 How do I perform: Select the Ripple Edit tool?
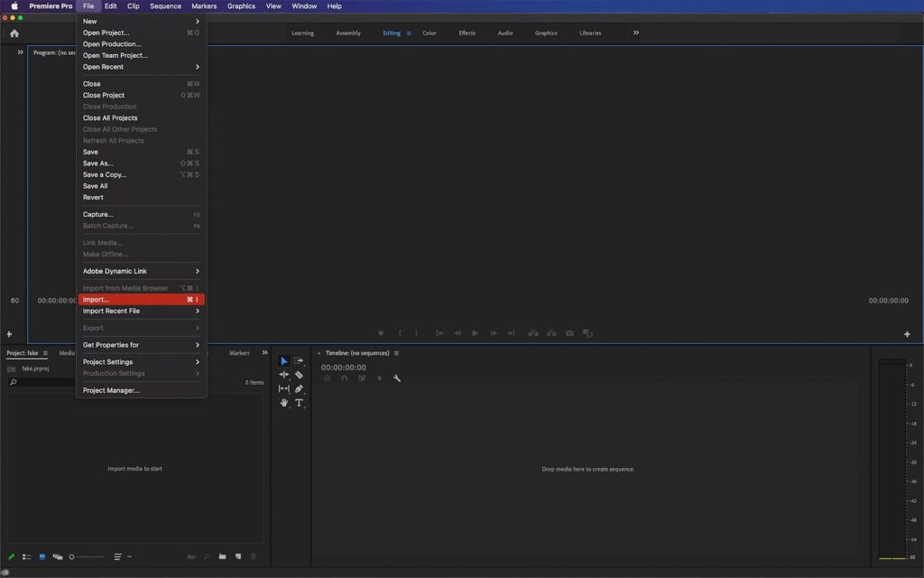tap(284, 375)
